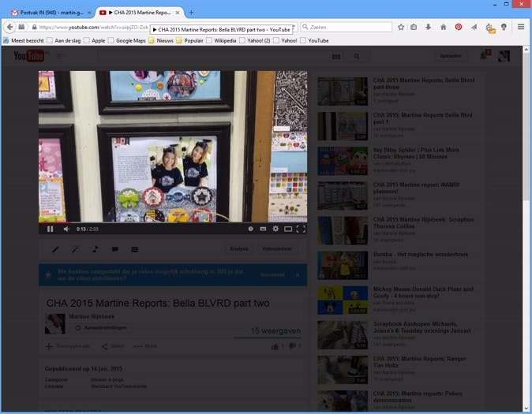Open a new browser tab

point(191,13)
